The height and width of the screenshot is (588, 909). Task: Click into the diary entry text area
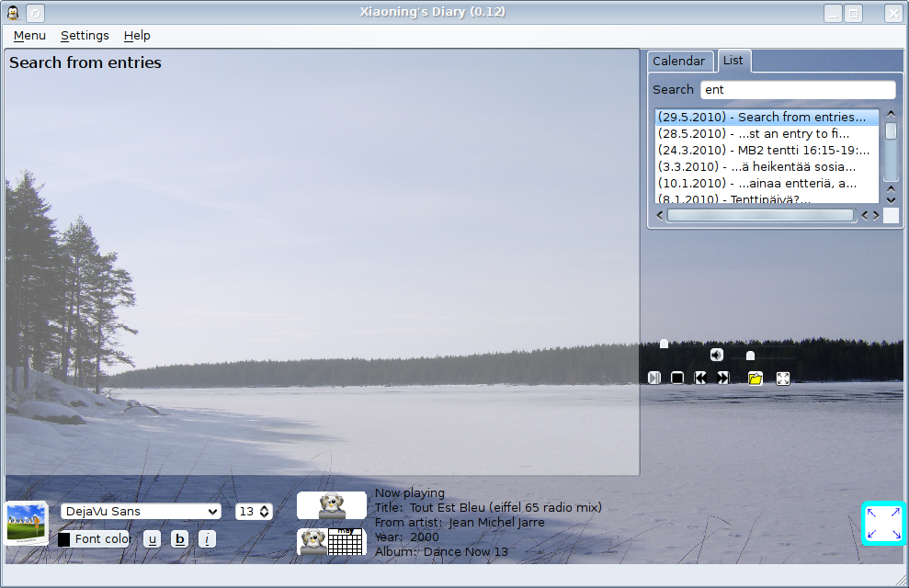pos(323,262)
